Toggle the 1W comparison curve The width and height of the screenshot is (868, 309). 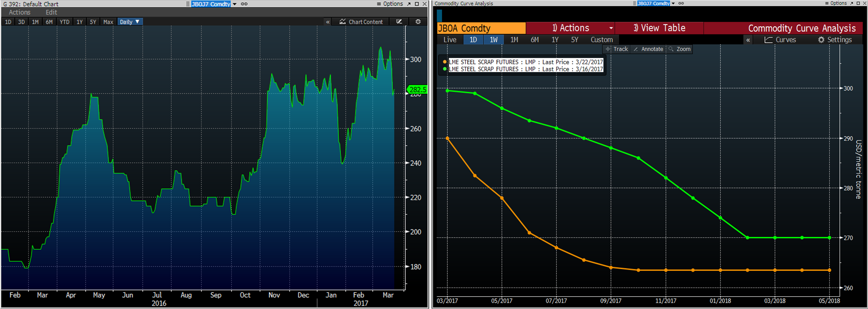(494, 39)
